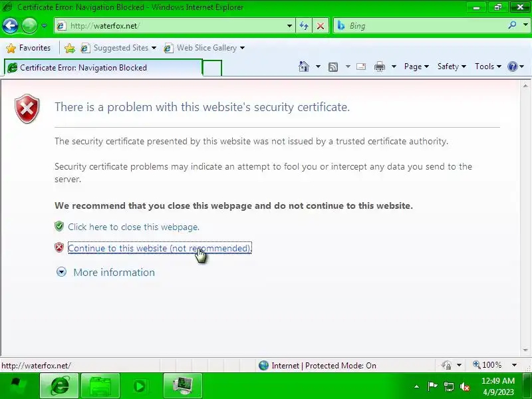The height and width of the screenshot is (399, 532).
Task: Click the Help question mark icon
Action: [x=512, y=66]
